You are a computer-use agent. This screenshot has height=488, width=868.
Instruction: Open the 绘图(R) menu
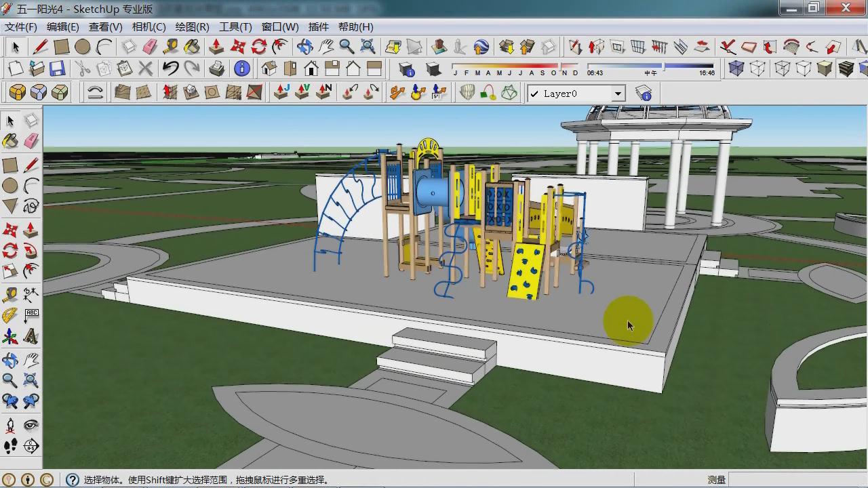pyautogui.click(x=193, y=26)
